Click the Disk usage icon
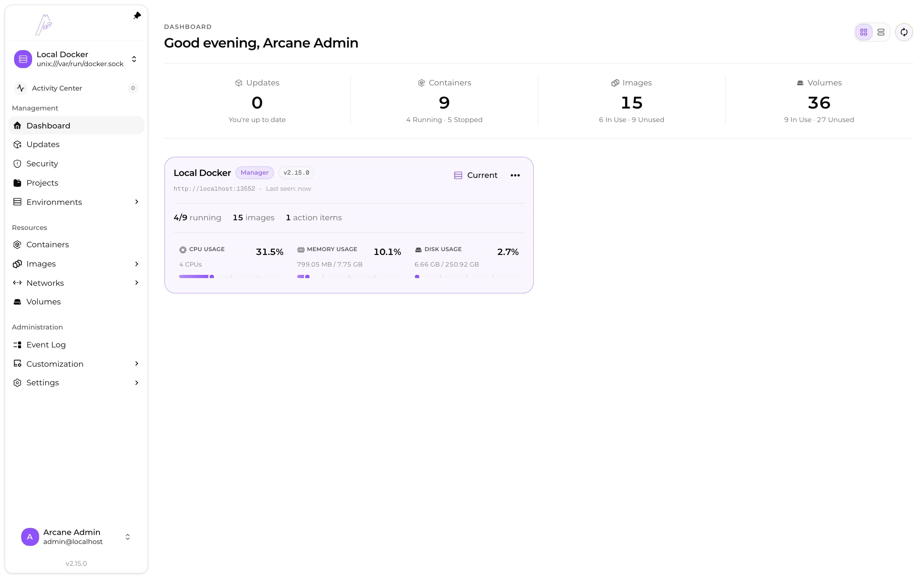The image size is (924, 578). pos(418,250)
